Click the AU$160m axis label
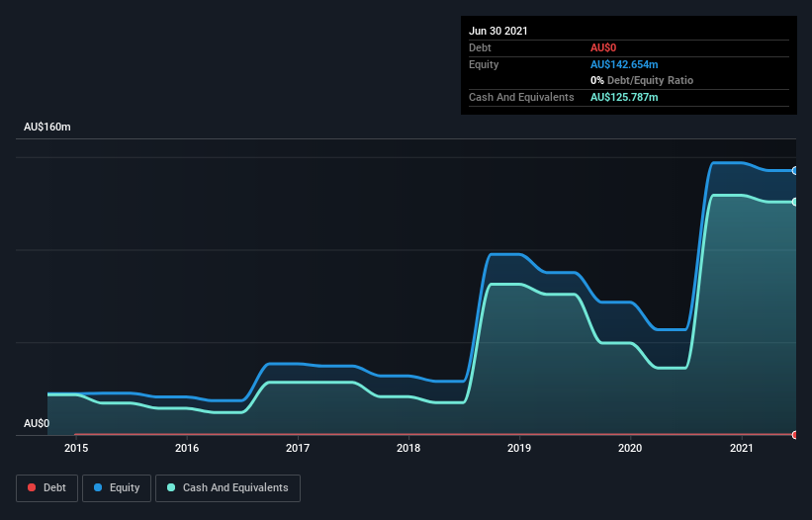The image size is (812, 520). tap(47, 127)
